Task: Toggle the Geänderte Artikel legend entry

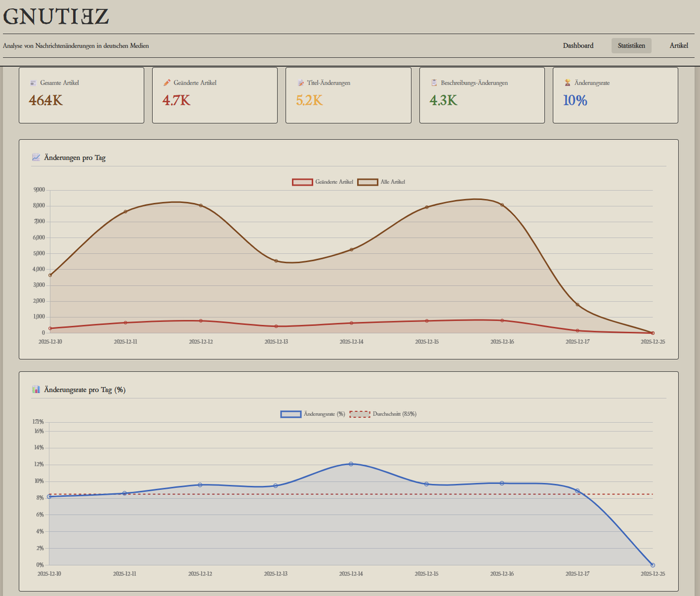Action: coord(323,182)
